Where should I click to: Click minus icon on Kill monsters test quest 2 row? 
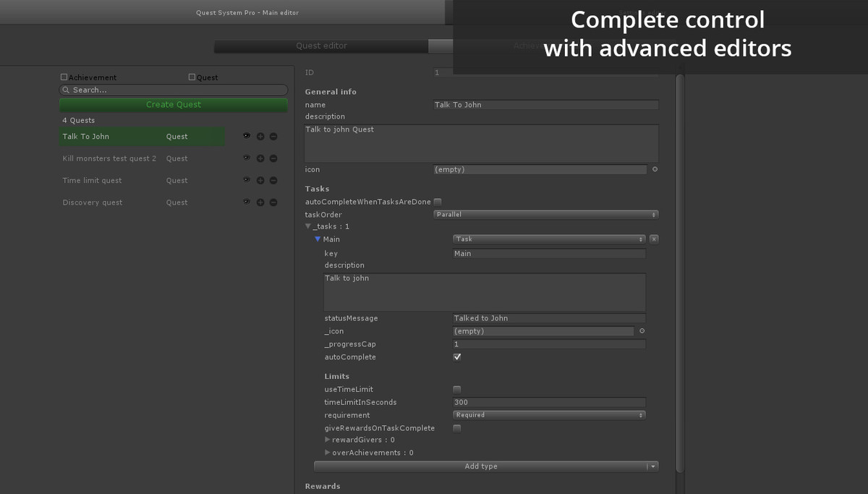tap(273, 158)
